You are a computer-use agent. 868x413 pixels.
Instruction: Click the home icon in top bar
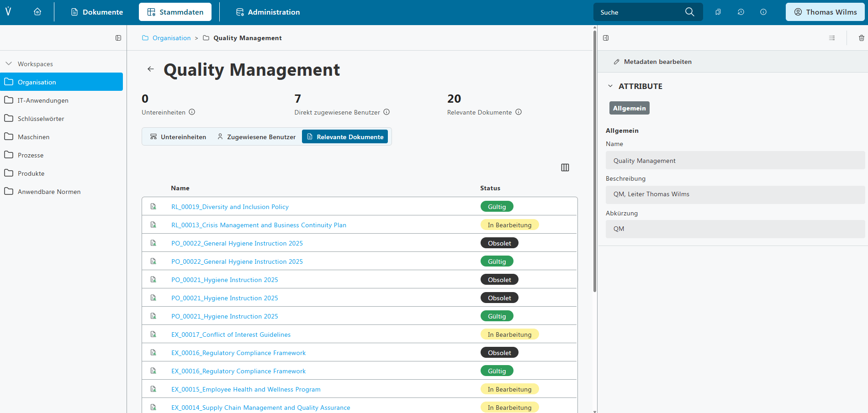pos(37,12)
